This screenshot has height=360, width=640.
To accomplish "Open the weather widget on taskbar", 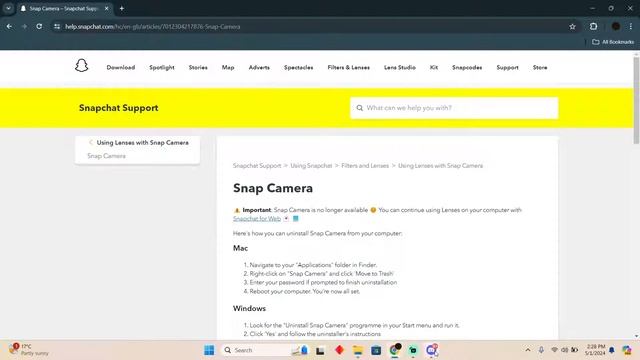I will 29,350.
